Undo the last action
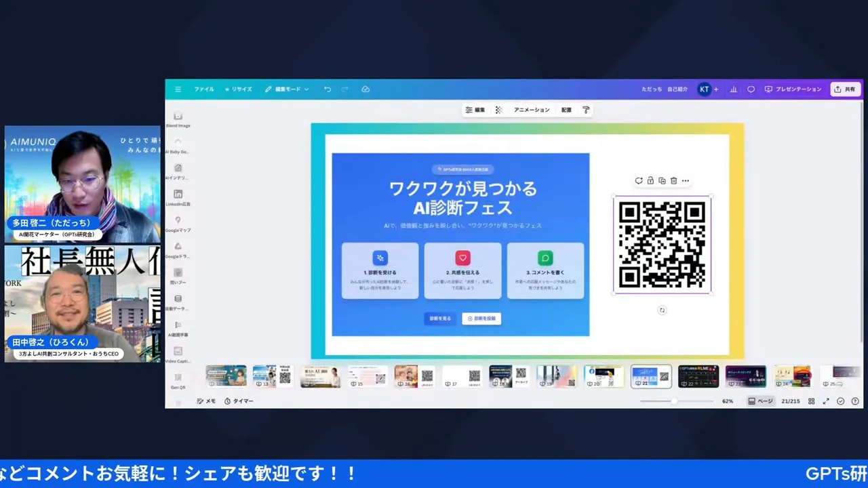 (327, 89)
